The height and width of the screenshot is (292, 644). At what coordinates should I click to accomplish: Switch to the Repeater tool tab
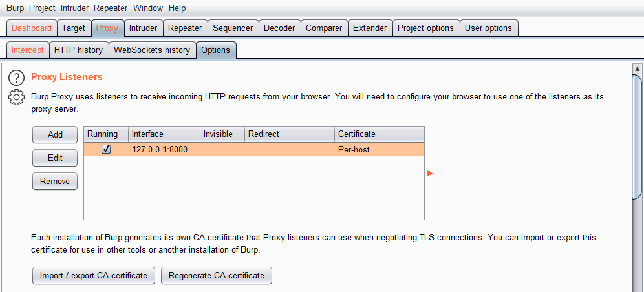point(185,28)
